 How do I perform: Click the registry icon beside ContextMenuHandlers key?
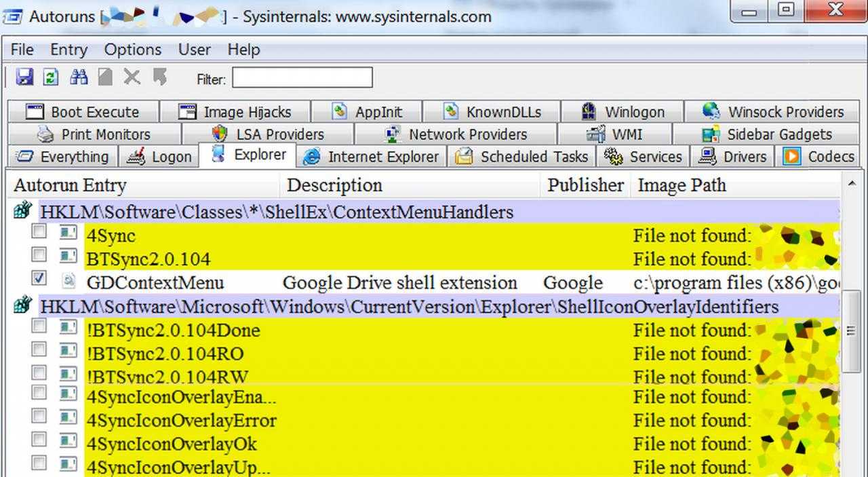click(x=22, y=212)
